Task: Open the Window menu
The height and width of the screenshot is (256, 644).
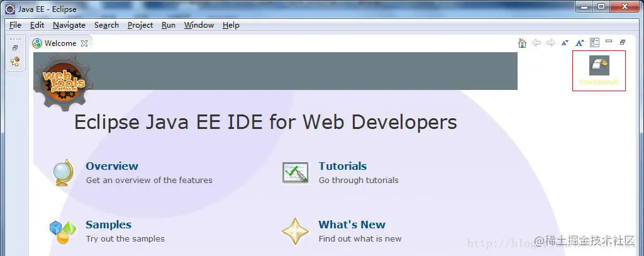Action: click(x=199, y=25)
